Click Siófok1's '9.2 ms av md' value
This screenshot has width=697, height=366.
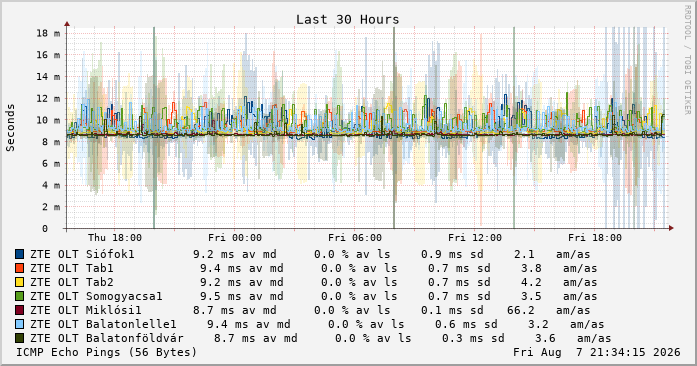pos(235,254)
